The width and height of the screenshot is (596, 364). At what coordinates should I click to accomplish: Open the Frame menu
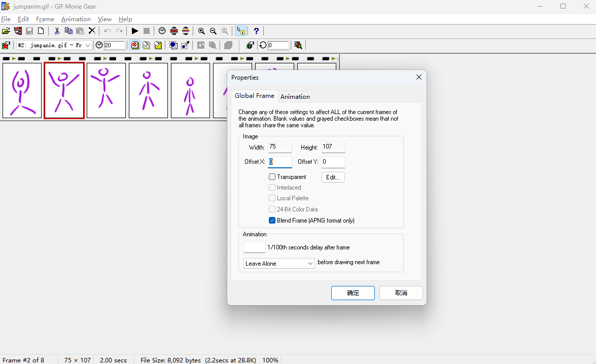pos(45,19)
